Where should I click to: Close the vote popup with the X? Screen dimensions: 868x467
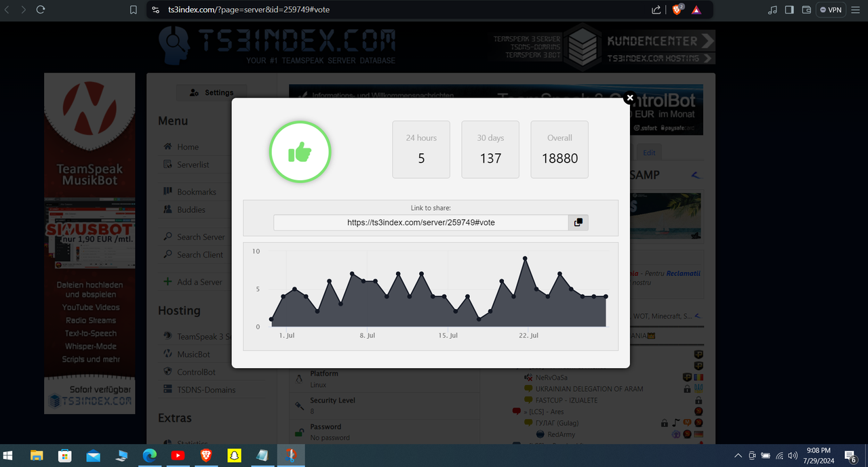pos(629,98)
